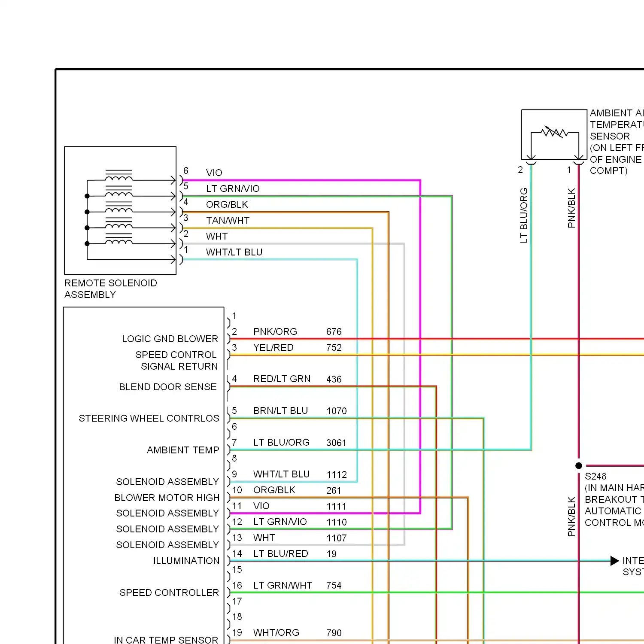The width and height of the screenshot is (644, 644).
Task: Click the 'WHT/ORG' wire label
Action: pyautogui.click(x=276, y=632)
